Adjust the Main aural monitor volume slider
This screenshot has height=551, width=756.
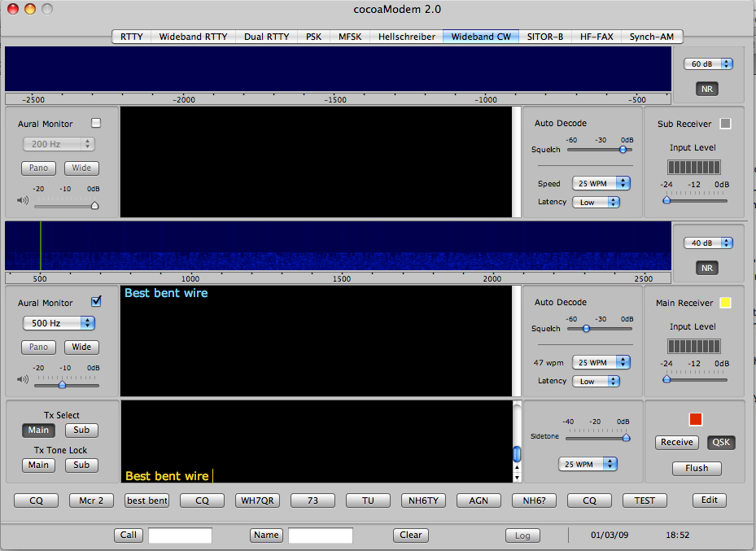[62, 385]
